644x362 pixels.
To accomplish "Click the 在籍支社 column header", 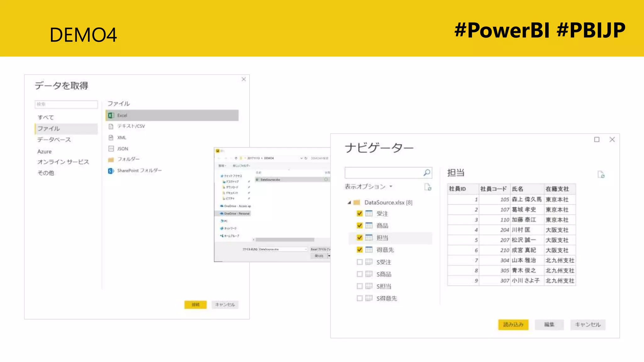I will click(x=559, y=189).
